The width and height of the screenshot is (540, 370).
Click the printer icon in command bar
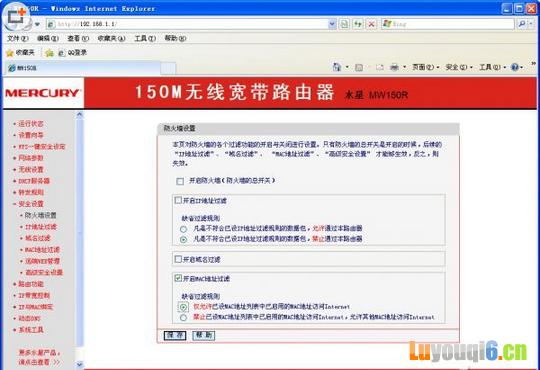(394, 67)
